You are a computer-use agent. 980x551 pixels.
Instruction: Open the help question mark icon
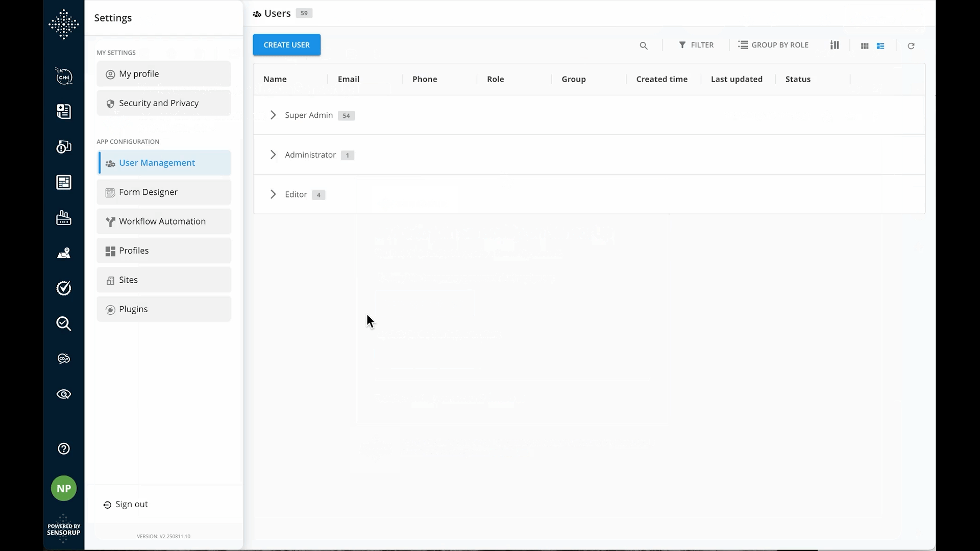click(64, 448)
